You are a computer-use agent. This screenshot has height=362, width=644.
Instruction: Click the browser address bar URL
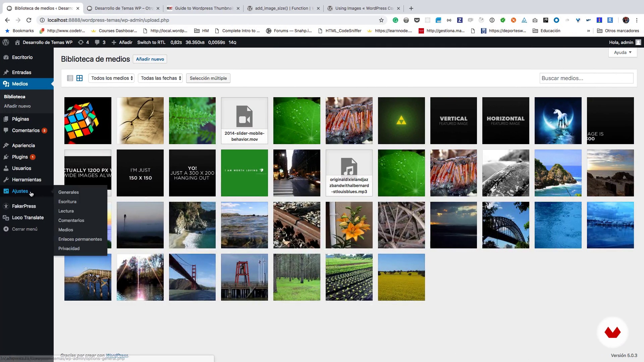pos(108,20)
